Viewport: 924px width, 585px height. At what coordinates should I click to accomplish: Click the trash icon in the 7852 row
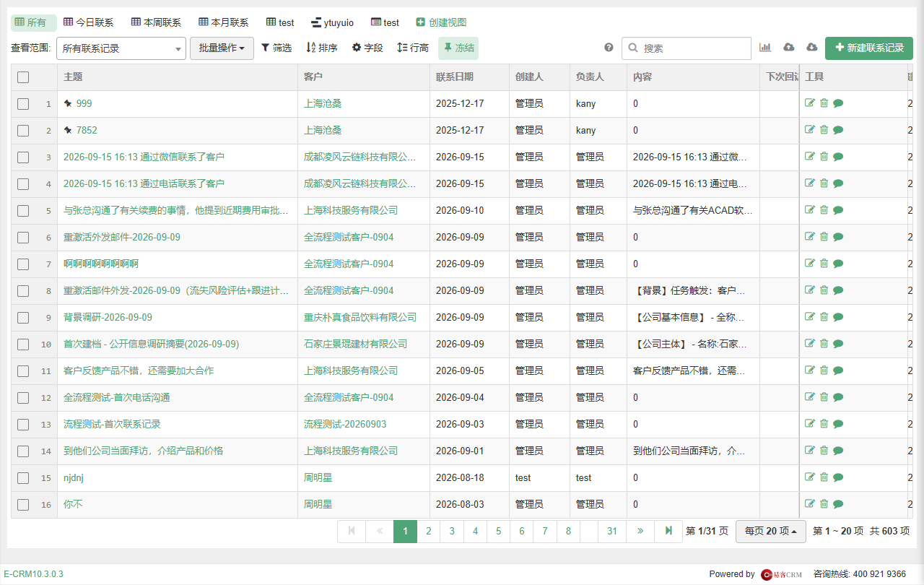pyautogui.click(x=824, y=130)
